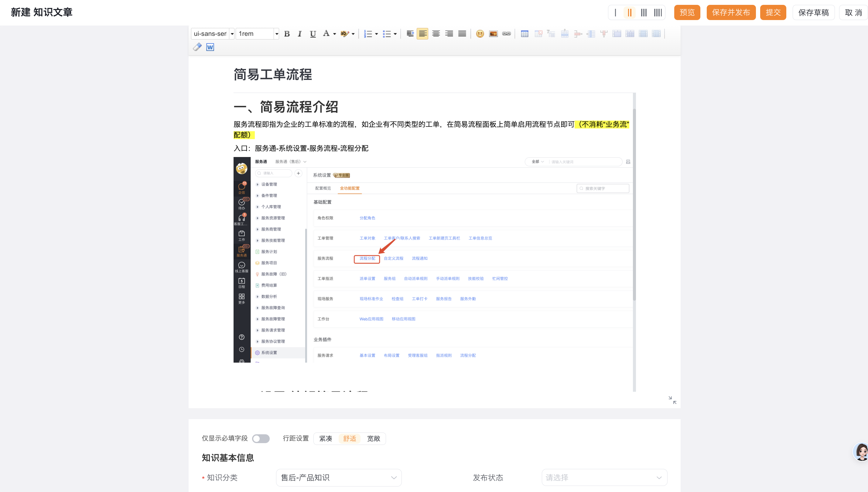Click the embedded 服务通 settings screenshot image

point(433,260)
